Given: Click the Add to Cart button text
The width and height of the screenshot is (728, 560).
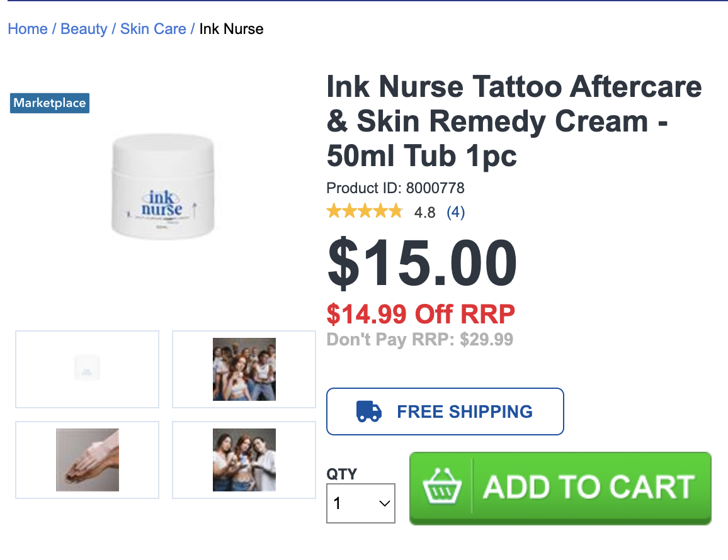Looking at the screenshot, I should coord(589,487).
